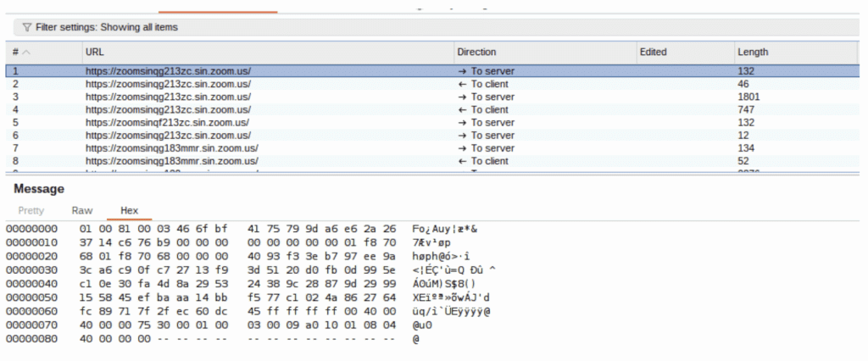Click 'To client' direction in row 2

[482, 84]
